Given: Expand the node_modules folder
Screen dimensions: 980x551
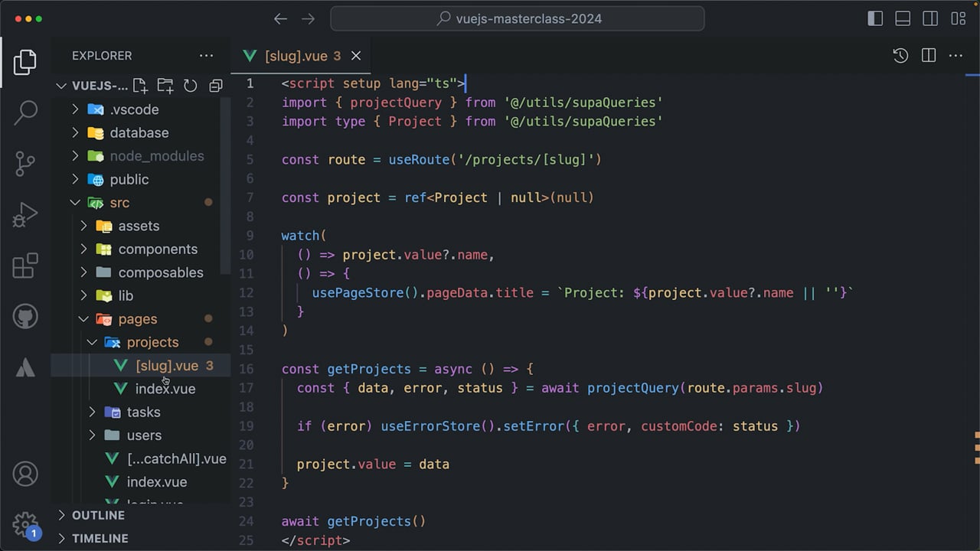Looking at the screenshot, I should (x=75, y=156).
